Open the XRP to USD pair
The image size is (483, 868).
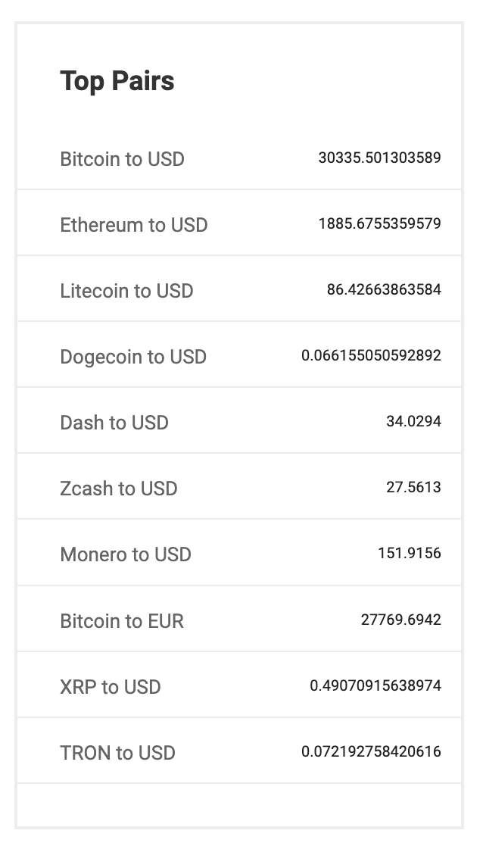111,687
